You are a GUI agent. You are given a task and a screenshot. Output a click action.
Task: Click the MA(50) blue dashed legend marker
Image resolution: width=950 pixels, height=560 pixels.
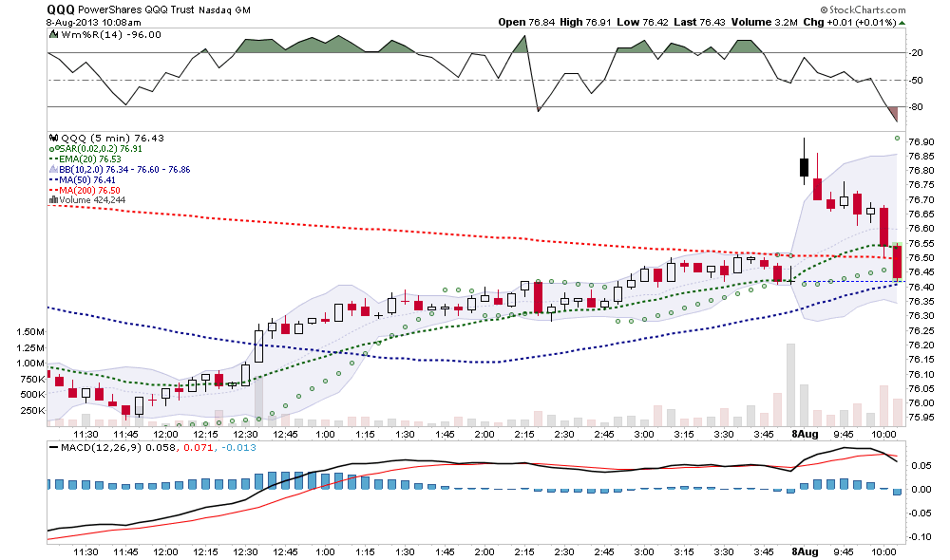coord(53,179)
